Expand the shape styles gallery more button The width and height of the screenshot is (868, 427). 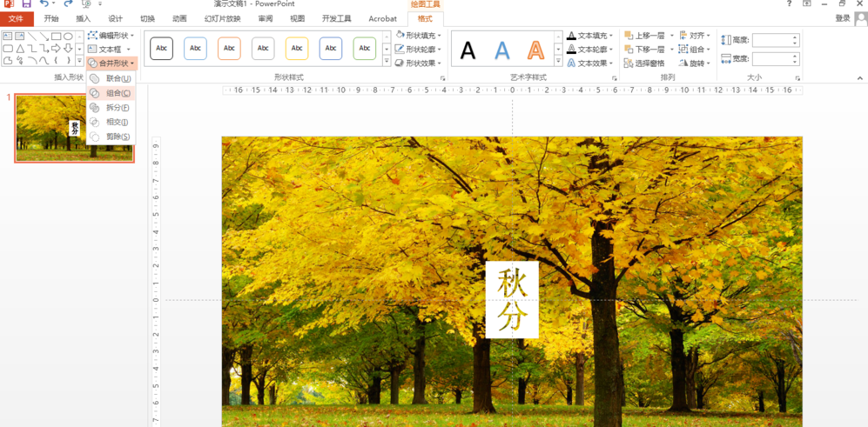pos(387,62)
